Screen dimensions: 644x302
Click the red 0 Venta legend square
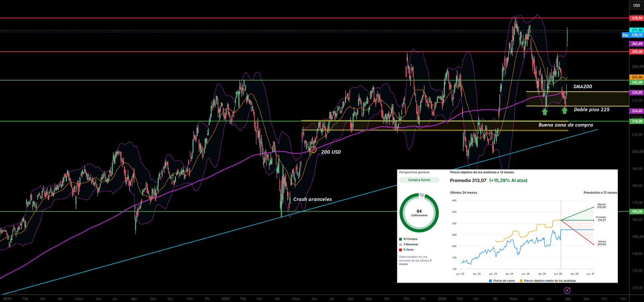[x=400, y=250]
